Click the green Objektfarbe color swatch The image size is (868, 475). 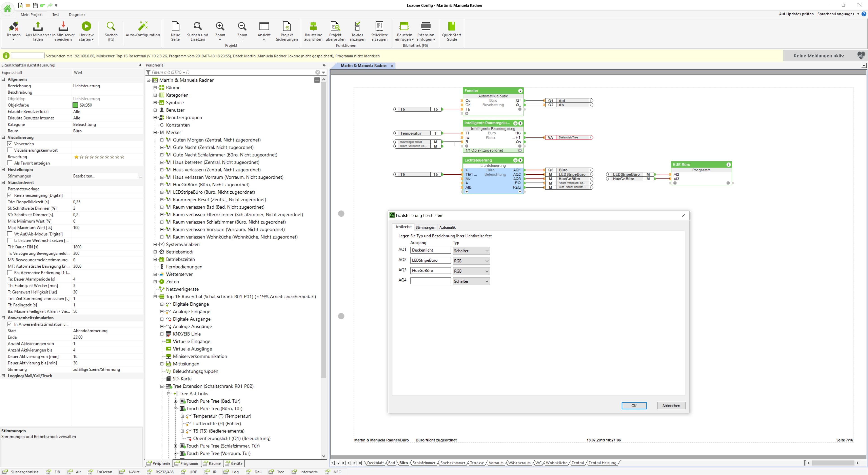(x=75, y=105)
